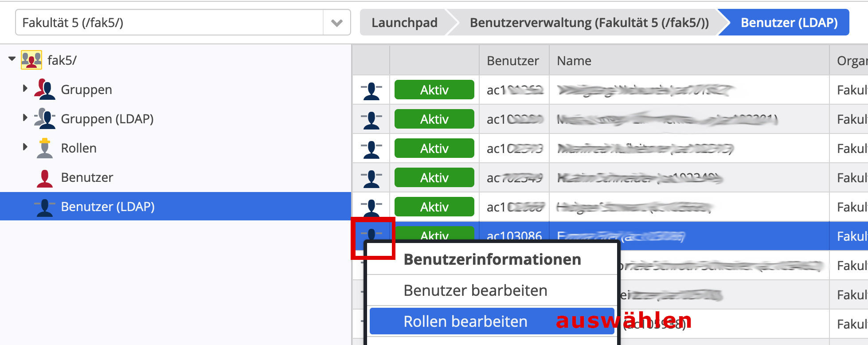Click the red Benutzer icon in tree
The width and height of the screenshot is (868, 345).
point(45,178)
